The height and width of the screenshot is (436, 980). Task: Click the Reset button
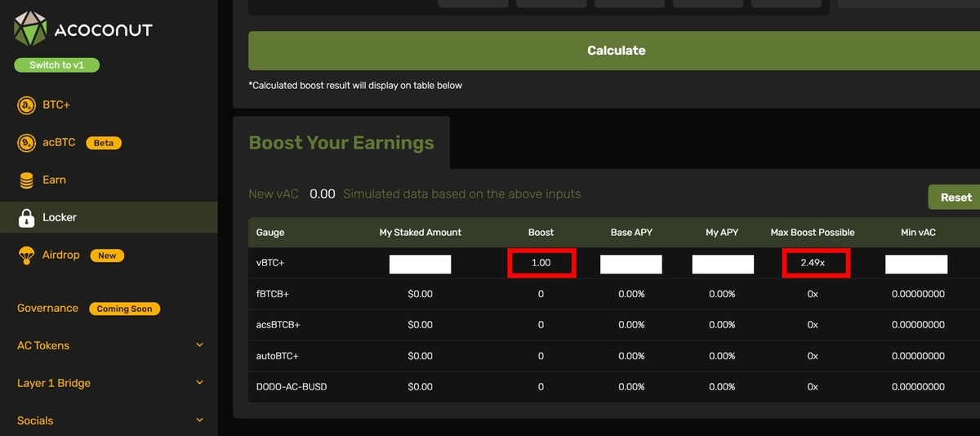pyautogui.click(x=955, y=198)
